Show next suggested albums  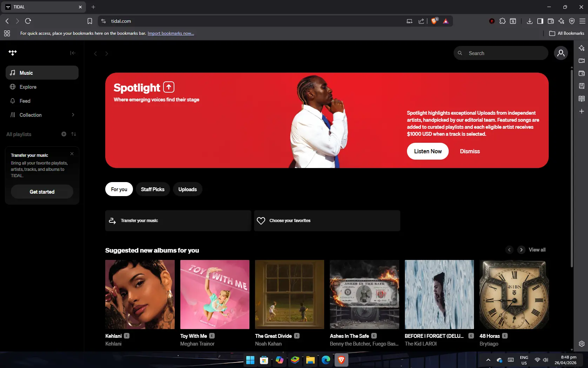pyautogui.click(x=521, y=250)
